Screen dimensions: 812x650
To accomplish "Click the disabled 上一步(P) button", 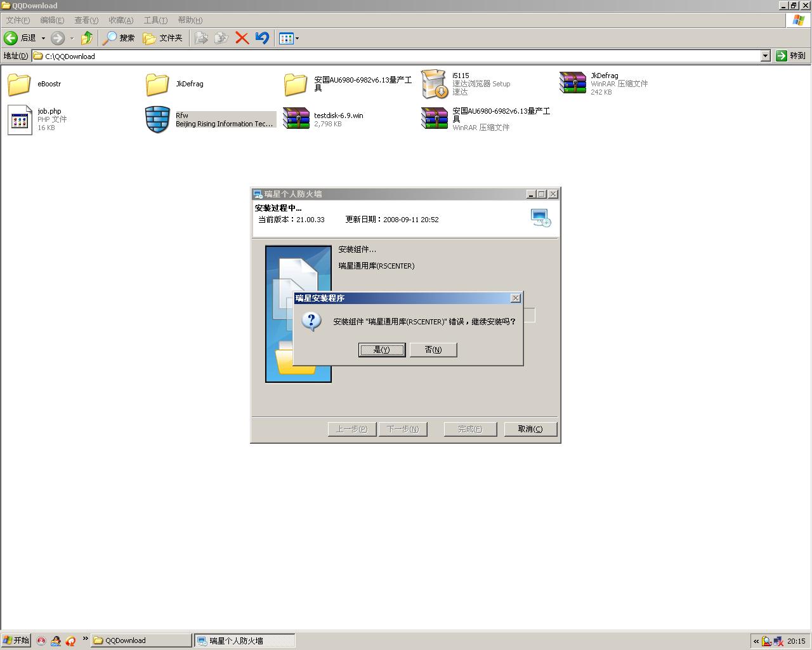I will 352,429.
